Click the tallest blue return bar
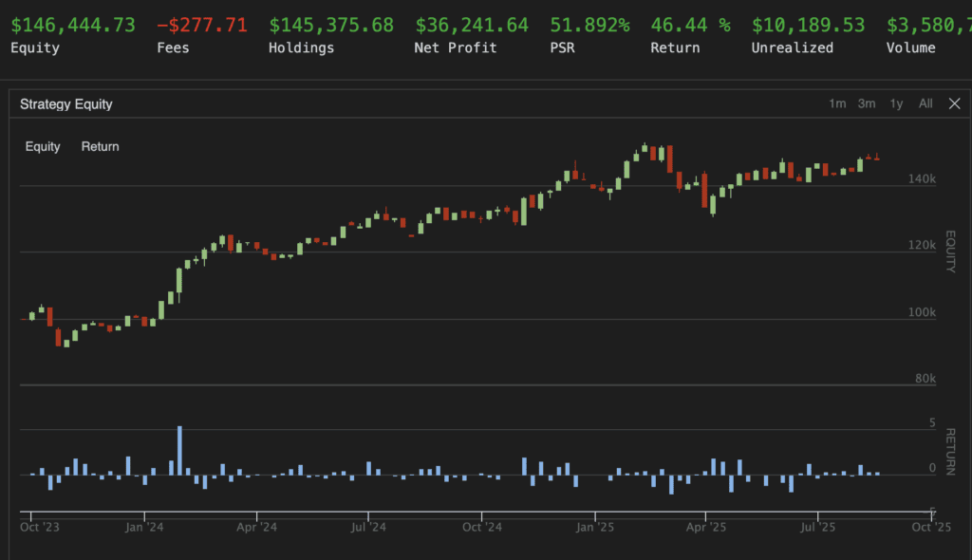Image resolution: width=972 pixels, height=560 pixels. (179, 450)
